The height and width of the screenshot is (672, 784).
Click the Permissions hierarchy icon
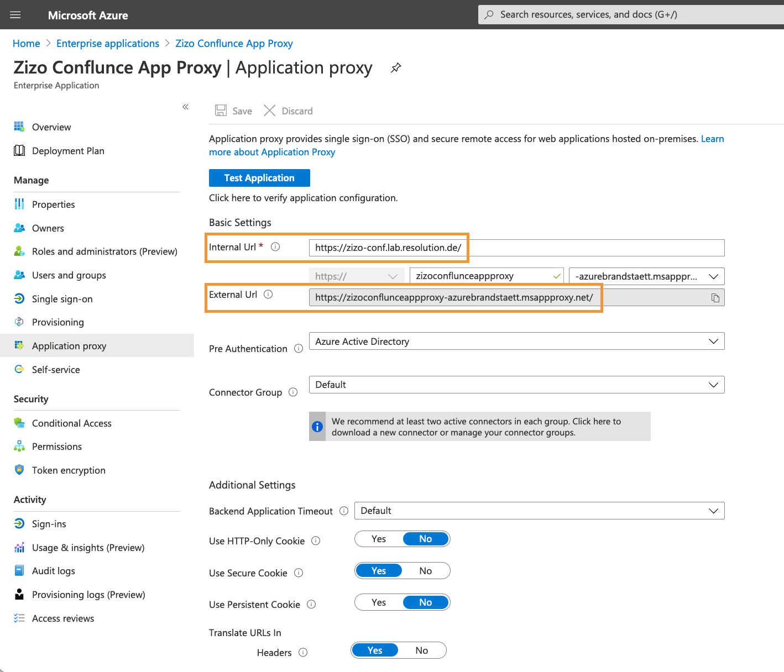pyautogui.click(x=19, y=446)
